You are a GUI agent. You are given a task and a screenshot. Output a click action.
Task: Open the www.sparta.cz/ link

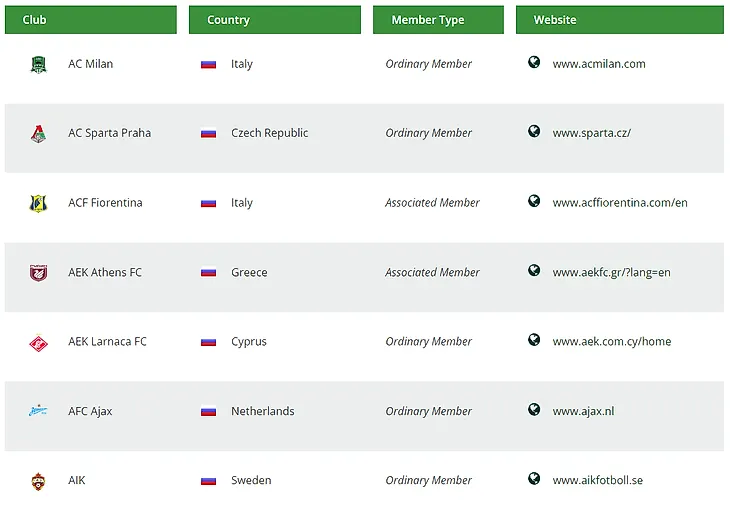(x=592, y=133)
